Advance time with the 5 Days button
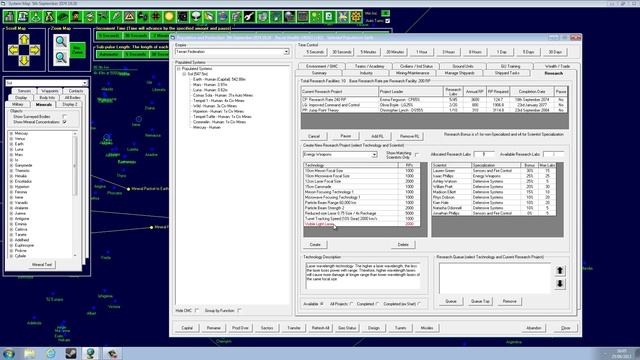The height and width of the screenshot is (360, 640). pyautogui.click(x=528, y=52)
